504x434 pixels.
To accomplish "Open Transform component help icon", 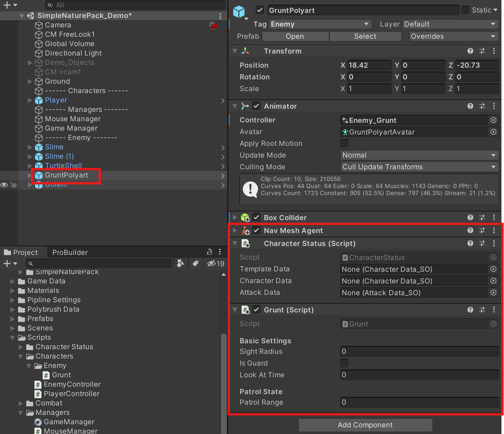I will click(x=470, y=51).
